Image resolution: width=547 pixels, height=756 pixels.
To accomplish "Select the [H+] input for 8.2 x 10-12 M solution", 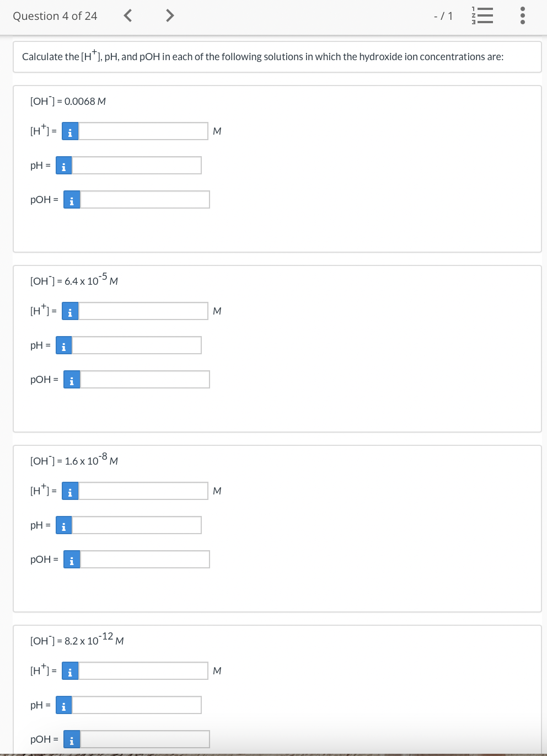I will click(142, 670).
